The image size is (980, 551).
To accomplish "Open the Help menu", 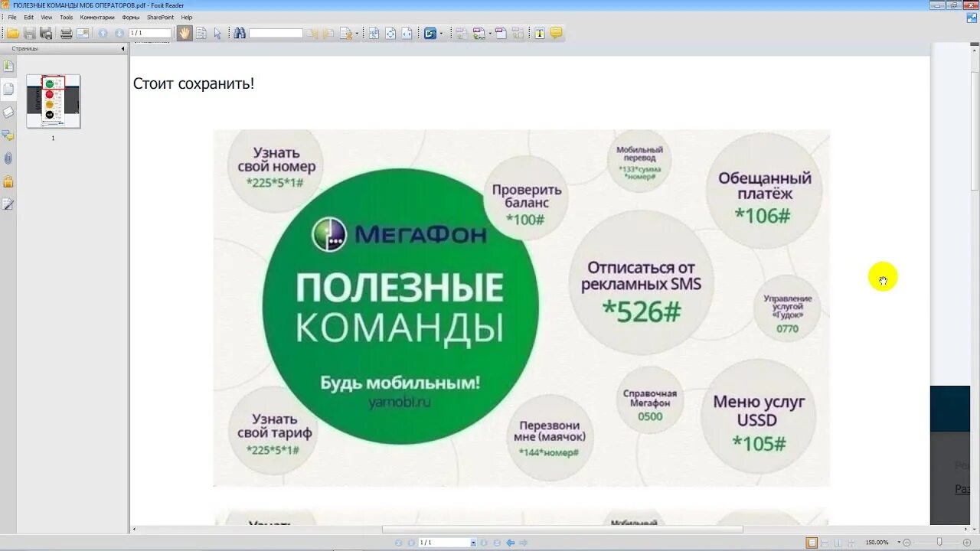I will click(187, 17).
